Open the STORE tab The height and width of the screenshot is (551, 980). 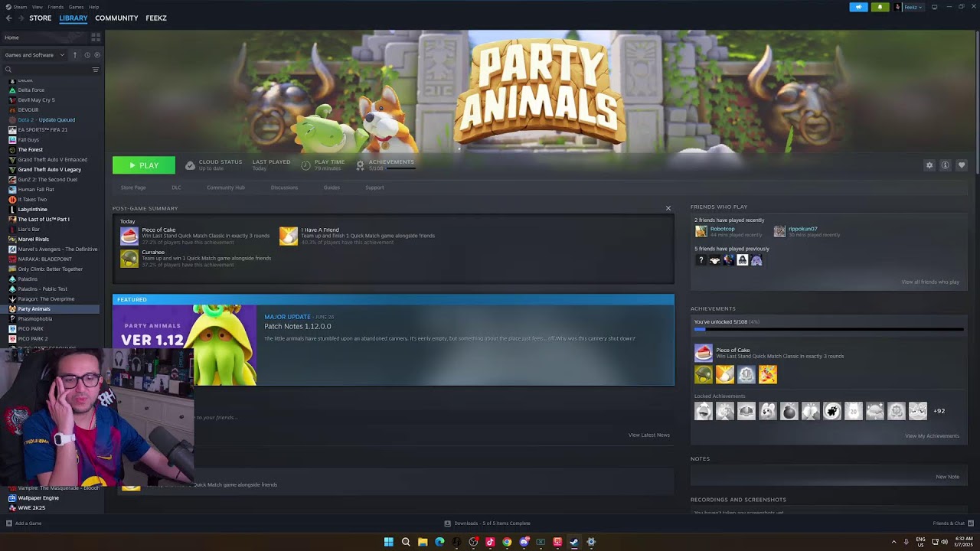40,18
